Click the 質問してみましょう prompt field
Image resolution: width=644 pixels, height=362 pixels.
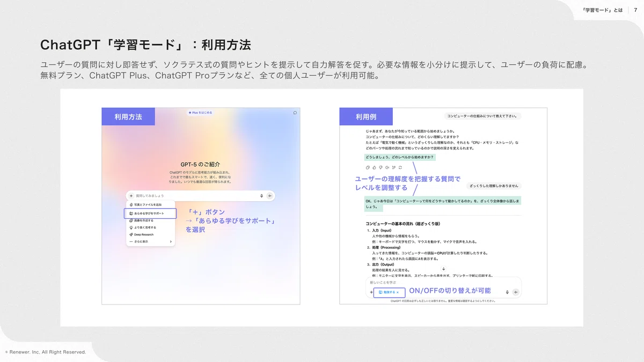pyautogui.click(x=201, y=196)
